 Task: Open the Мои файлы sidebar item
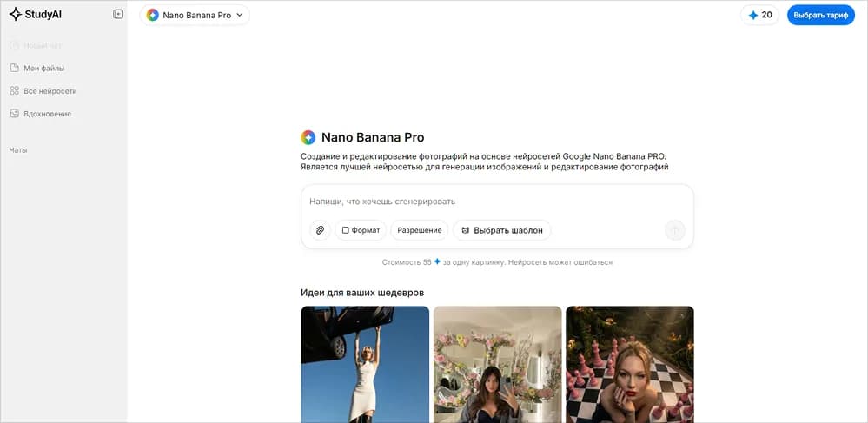click(44, 68)
